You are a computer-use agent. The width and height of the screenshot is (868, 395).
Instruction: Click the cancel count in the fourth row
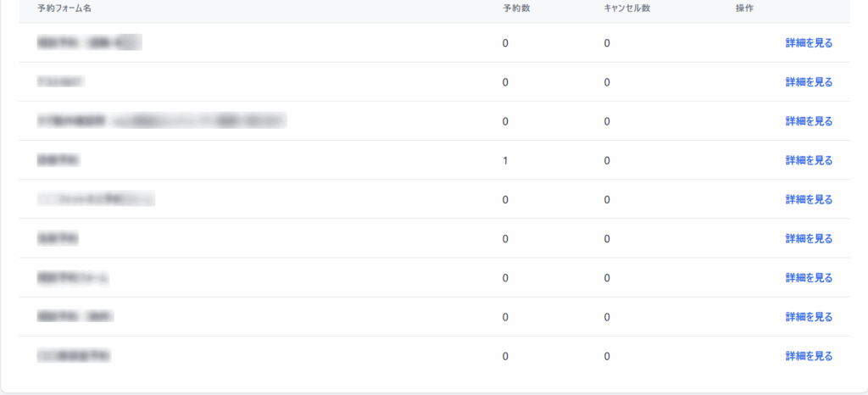point(607,160)
